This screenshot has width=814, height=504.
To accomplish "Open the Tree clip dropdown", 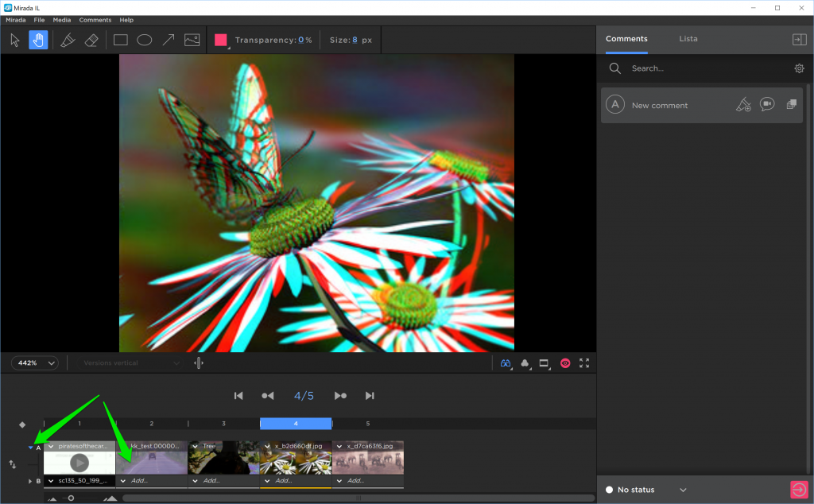I will pyautogui.click(x=196, y=447).
